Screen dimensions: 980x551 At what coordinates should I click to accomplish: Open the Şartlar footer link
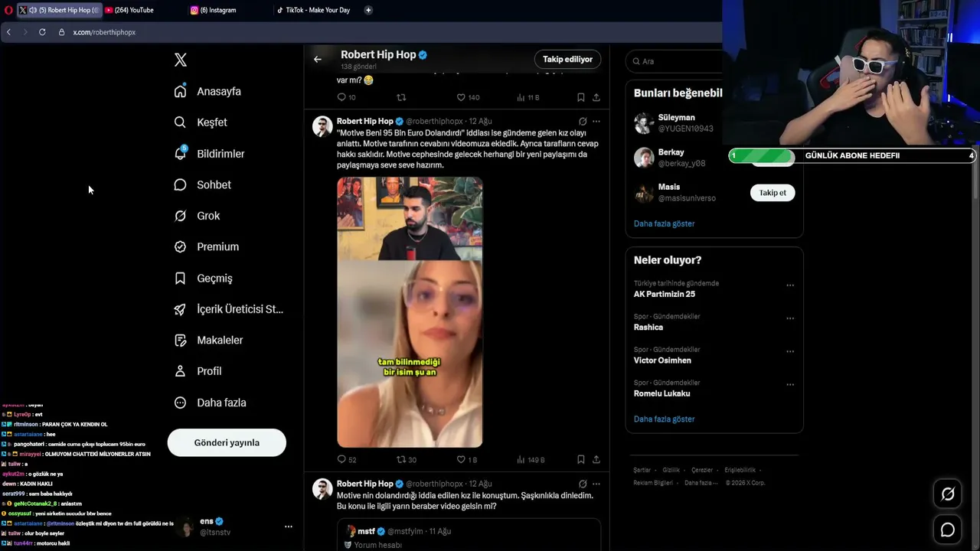coord(642,470)
